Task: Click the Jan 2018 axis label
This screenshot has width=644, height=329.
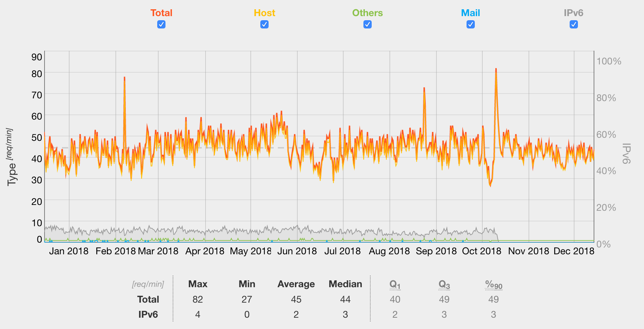Action: pyautogui.click(x=69, y=251)
